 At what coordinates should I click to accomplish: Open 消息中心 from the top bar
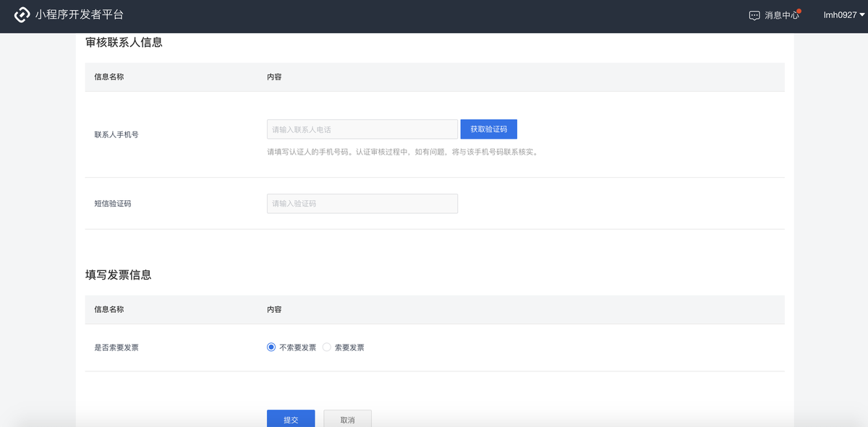pyautogui.click(x=781, y=15)
